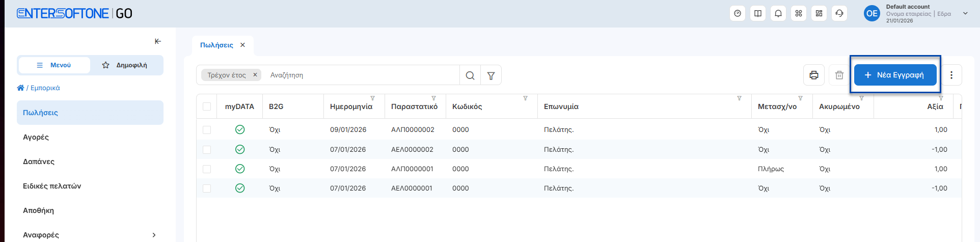
Task: Click the trash delete icon
Action: point(839,75)
